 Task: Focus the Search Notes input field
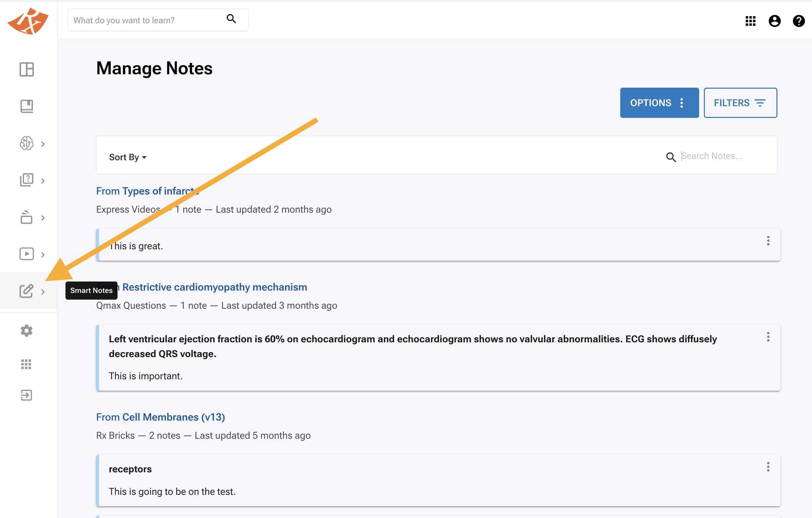[725, 156]
